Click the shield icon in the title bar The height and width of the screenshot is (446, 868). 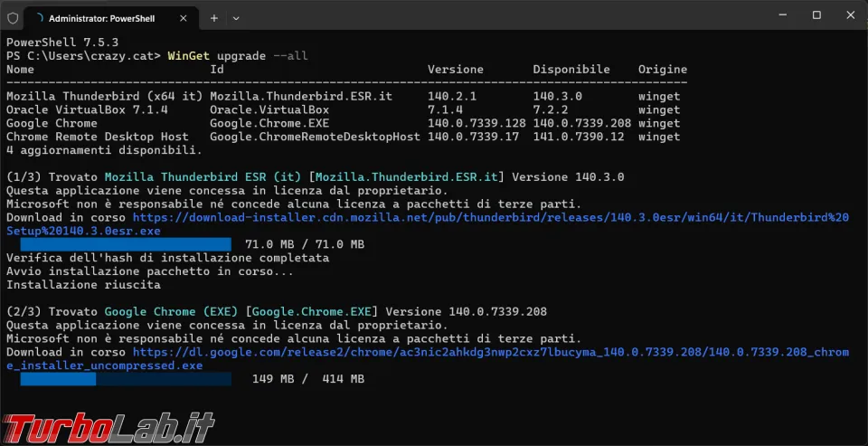13,18
